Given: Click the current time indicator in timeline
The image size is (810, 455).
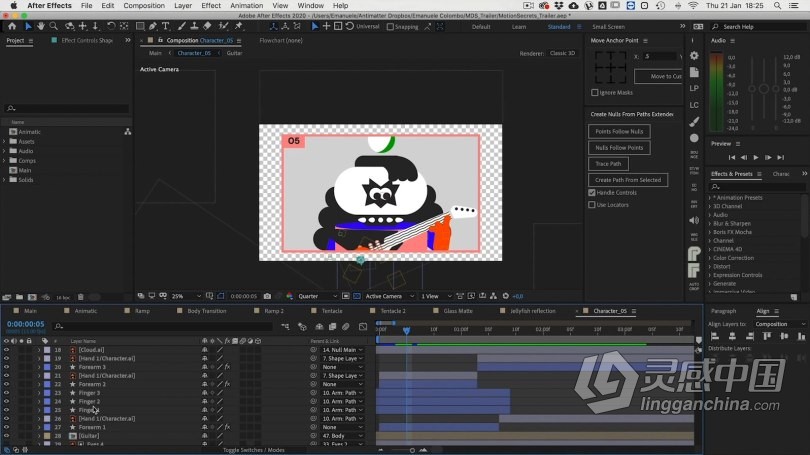Looking at the screenshot, I should pyautogui.click(x=407, y=330).
